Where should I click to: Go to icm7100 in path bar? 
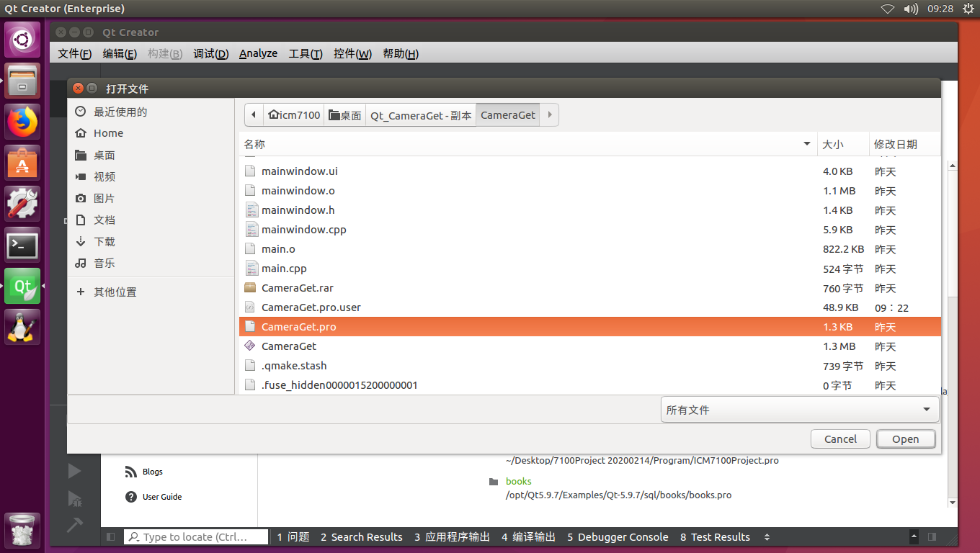pyautogui.click(x=294, y=115)
